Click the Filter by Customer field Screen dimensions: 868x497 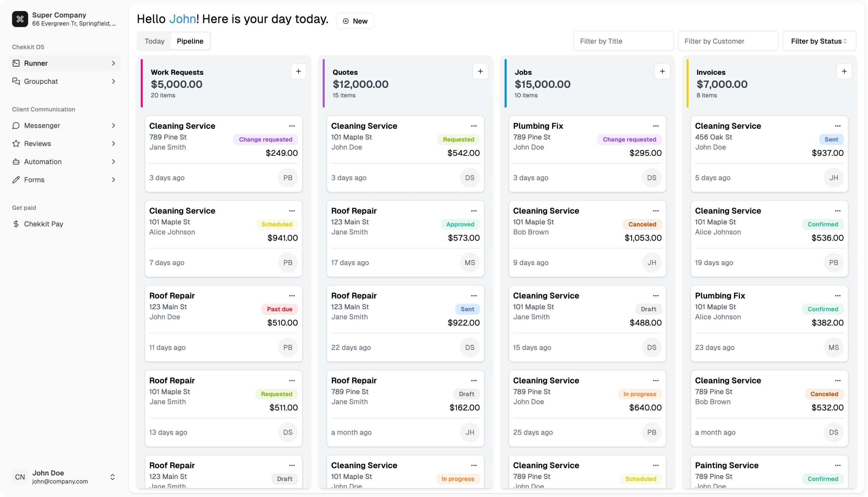728,41
